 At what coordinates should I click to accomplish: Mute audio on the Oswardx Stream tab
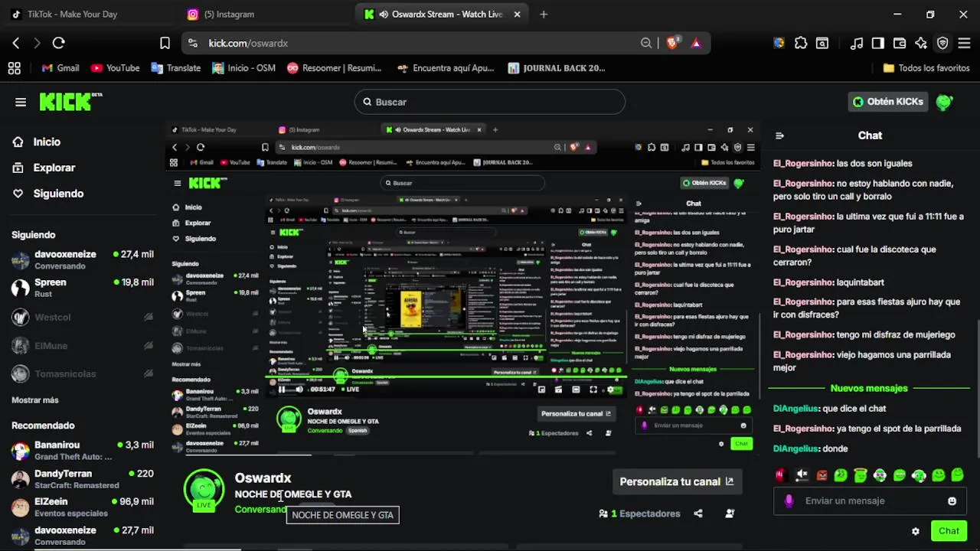pyautogui.click(x=384, y=15)
